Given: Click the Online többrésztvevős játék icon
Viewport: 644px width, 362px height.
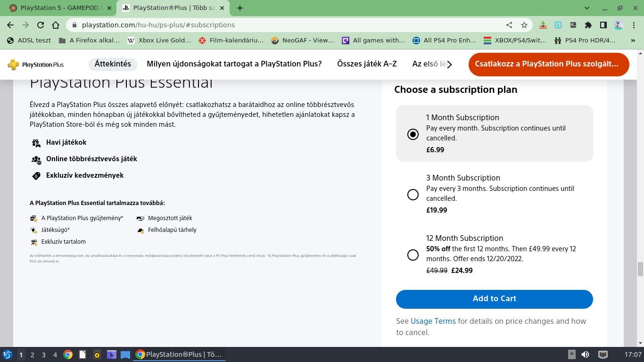Looking at the screenshot, I should click(x=36, y=160).
